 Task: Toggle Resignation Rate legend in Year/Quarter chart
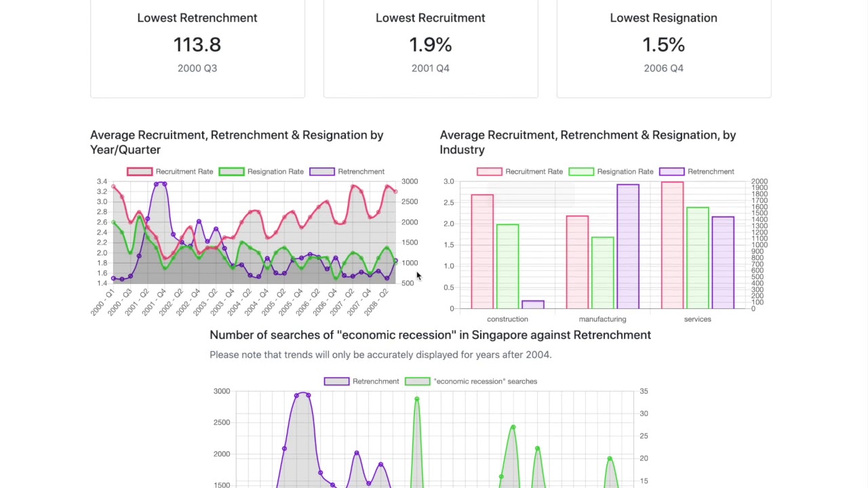tap(261, 171)
